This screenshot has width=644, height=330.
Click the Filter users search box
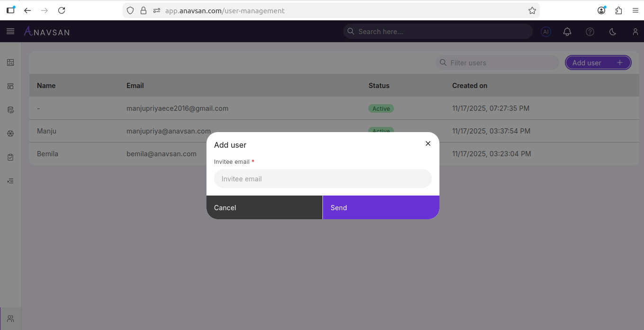click(497, 62)
